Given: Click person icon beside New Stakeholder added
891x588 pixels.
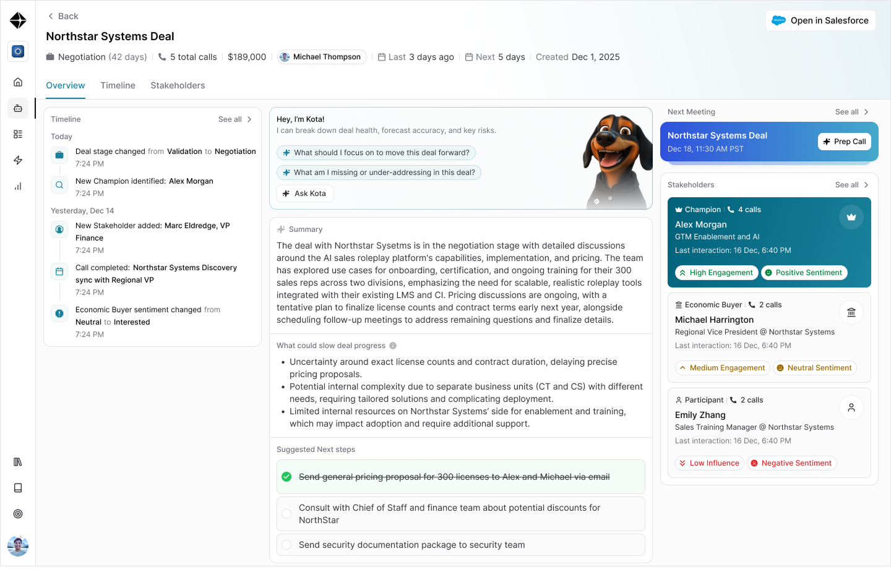Looking at the screenshot, I should [59, 229].
